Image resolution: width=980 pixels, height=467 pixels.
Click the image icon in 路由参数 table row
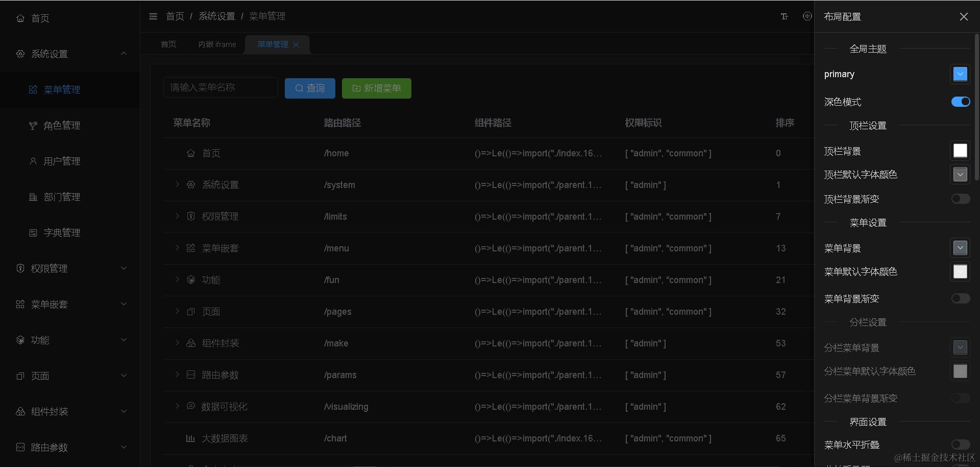[191, 375]
